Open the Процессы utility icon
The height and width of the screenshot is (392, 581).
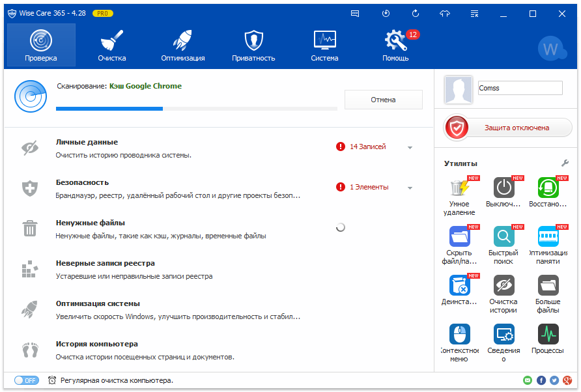[x=548, y=334]
